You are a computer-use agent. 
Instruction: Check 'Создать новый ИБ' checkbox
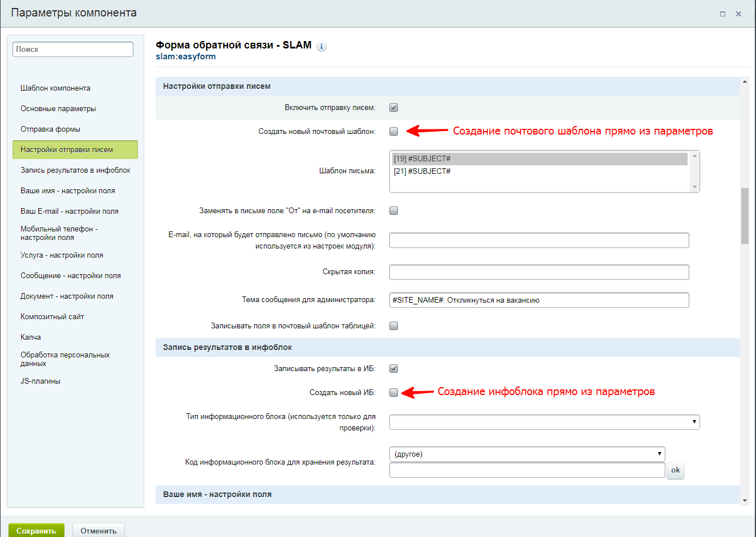pyautogui.click(x=393, y=392)
